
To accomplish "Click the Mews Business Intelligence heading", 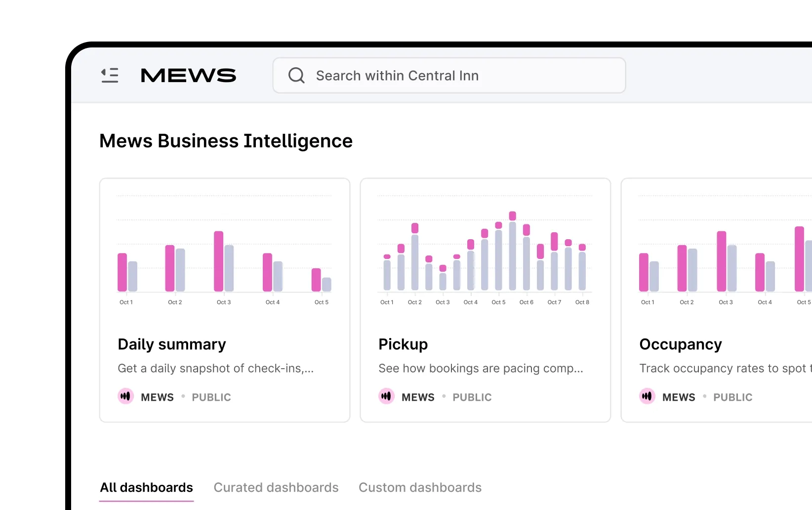I will [x=226, y=141].
